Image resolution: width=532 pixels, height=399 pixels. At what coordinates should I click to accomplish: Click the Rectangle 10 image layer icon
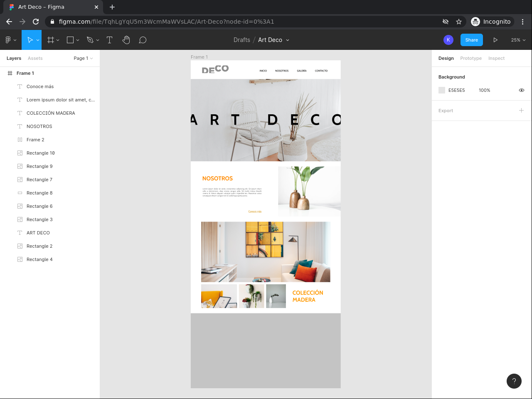[x=20, y=153]
